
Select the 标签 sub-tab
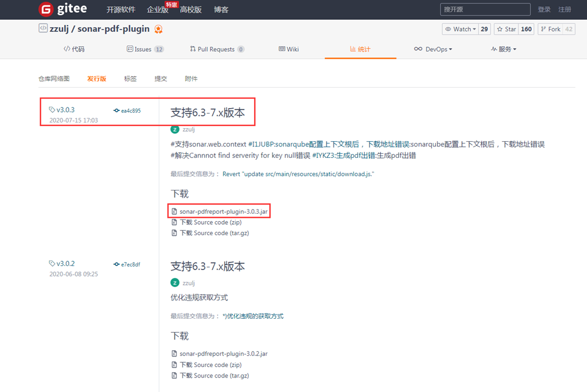(x=130, y=79)
